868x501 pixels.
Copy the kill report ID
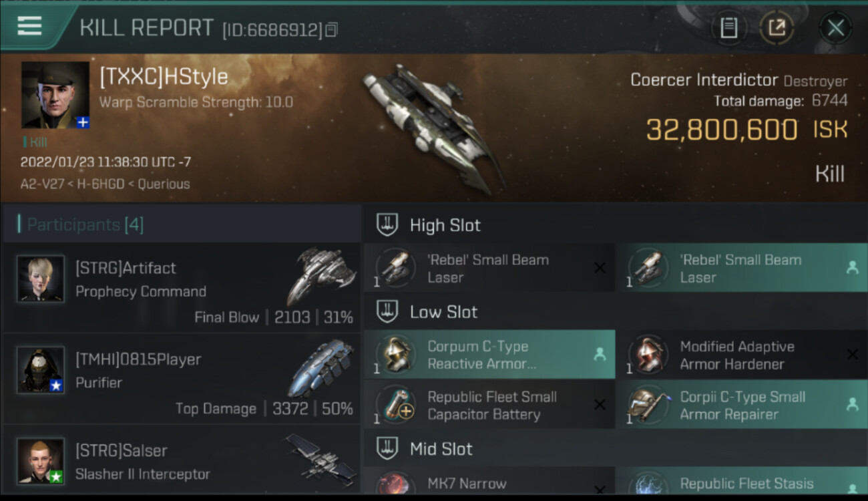[x=332, y=29]
